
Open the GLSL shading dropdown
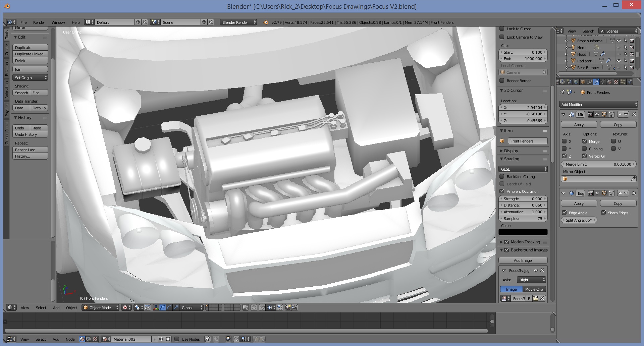click(x=523, y=169)
